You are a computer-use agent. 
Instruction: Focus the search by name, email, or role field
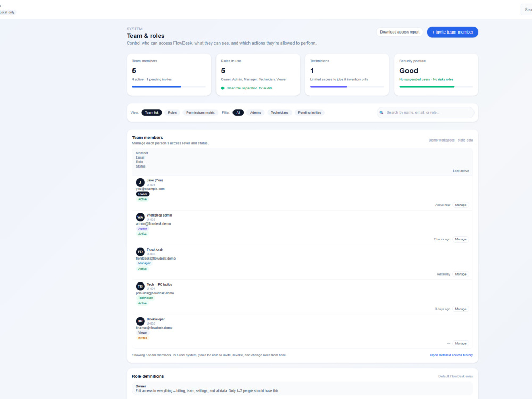[x=426, y=113]
